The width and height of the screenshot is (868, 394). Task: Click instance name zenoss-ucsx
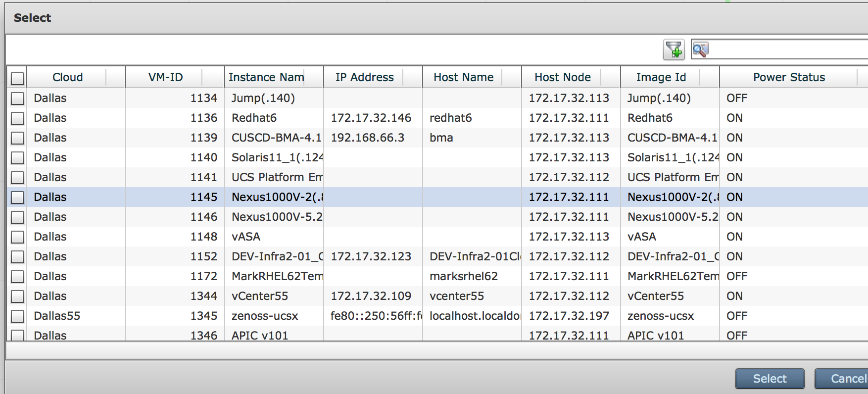click(x=265, y=316)
